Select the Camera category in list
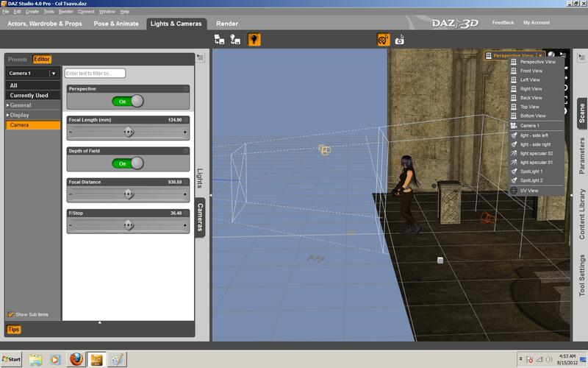The image size is (588, 368). 33,125
